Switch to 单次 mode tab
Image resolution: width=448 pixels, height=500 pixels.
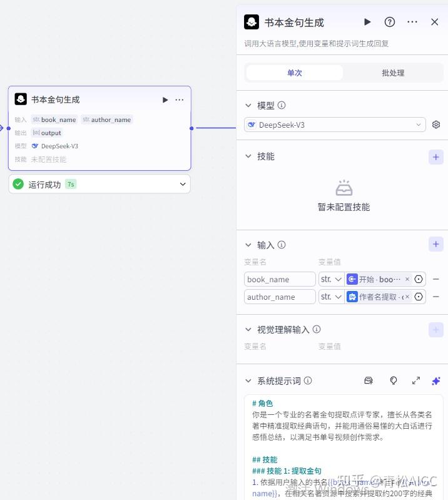pos(295,73)
